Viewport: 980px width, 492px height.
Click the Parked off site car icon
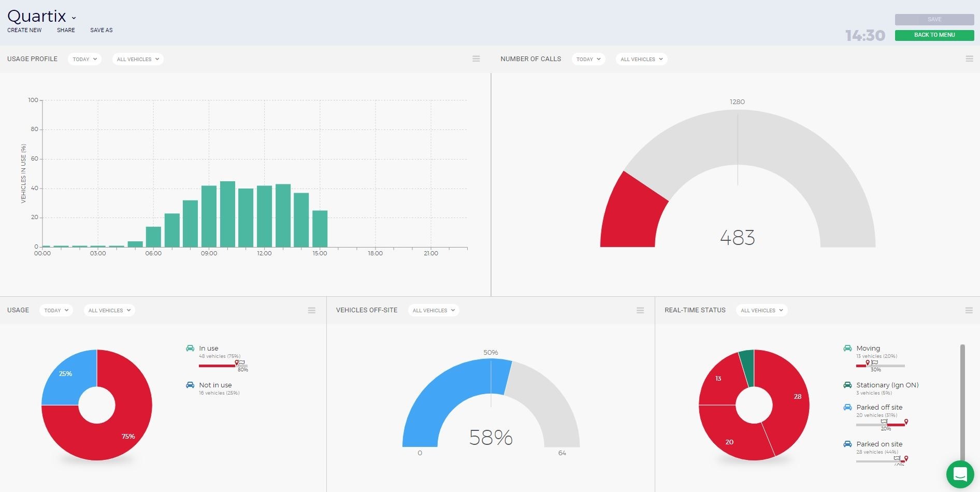coord(847,408)
